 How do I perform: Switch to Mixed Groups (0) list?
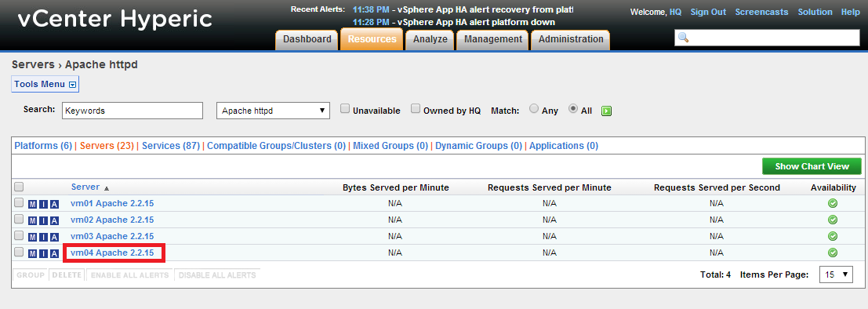pos(390,146)
